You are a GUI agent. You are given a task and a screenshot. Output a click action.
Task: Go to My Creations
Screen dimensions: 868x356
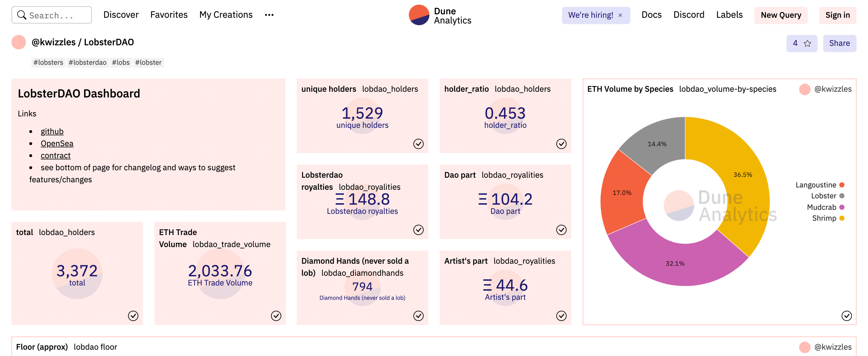226,15
